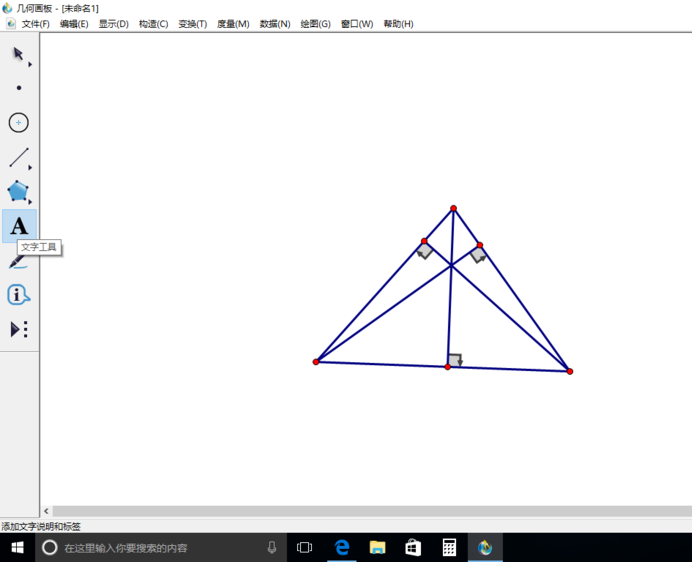Click the taskbar search input field
This screenshot has height=562, width=692.
click(x=161, y=548)
